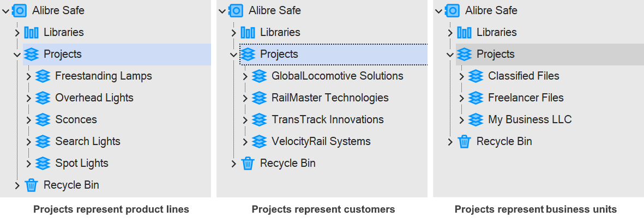This screenshot has height=223, width=644.
Task: Select GlobalLocomotive Solutions in the tree
Action: pyautogui.click(x=337, y=76)
